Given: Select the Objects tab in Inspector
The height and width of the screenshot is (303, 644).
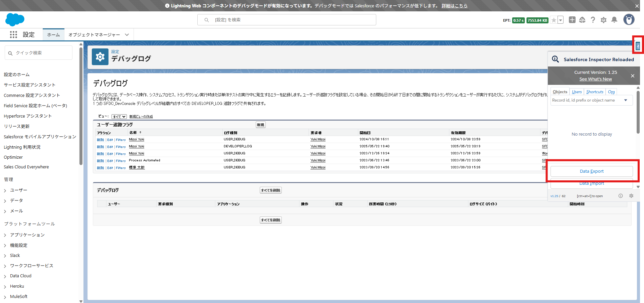Looking at the screenshot, I should click(560, 92).
